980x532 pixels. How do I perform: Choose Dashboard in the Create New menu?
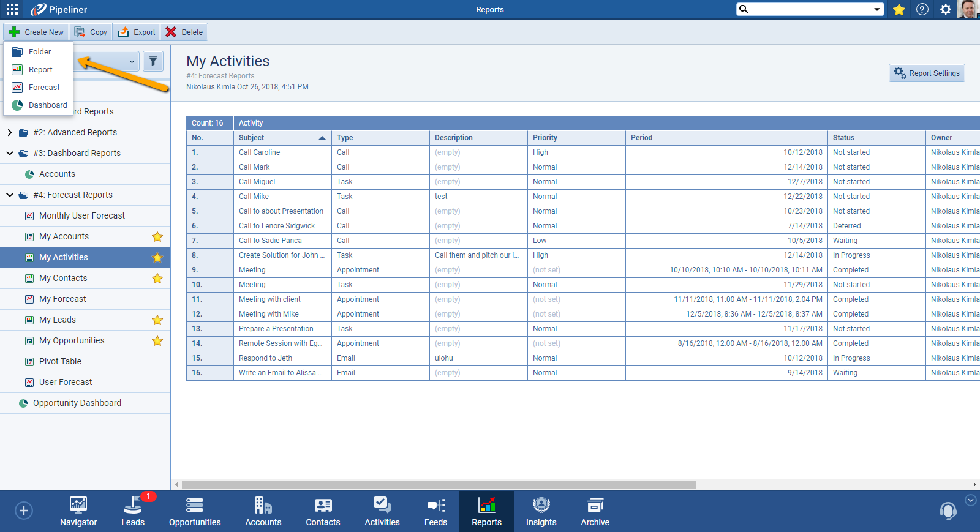pos(47,105)
